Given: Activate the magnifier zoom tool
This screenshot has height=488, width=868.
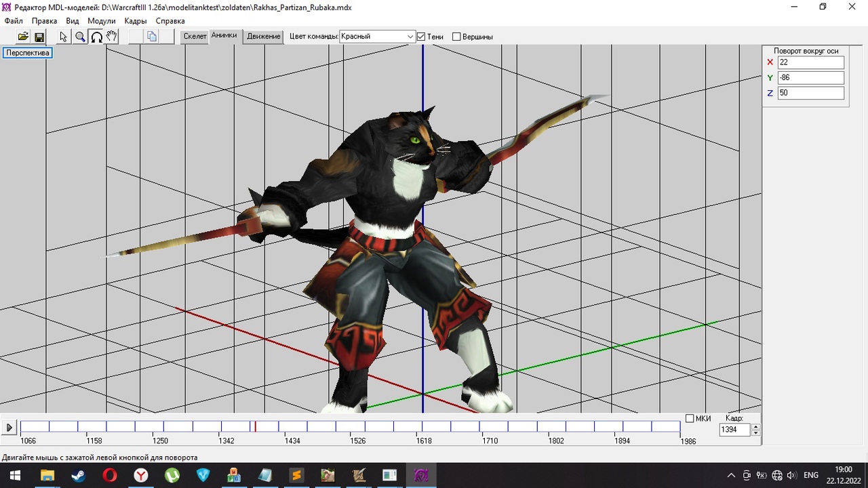Looking at the screenshot, I should pos(80,37).
